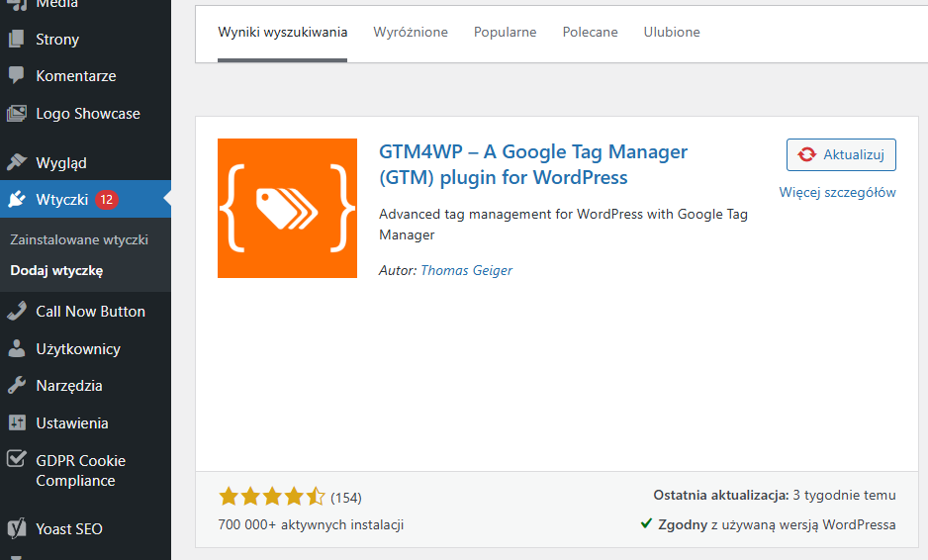This screenshot has width=928, height=560.
Task: Click the Wtyczki plug icon
Action: click(x=17, y=200)
